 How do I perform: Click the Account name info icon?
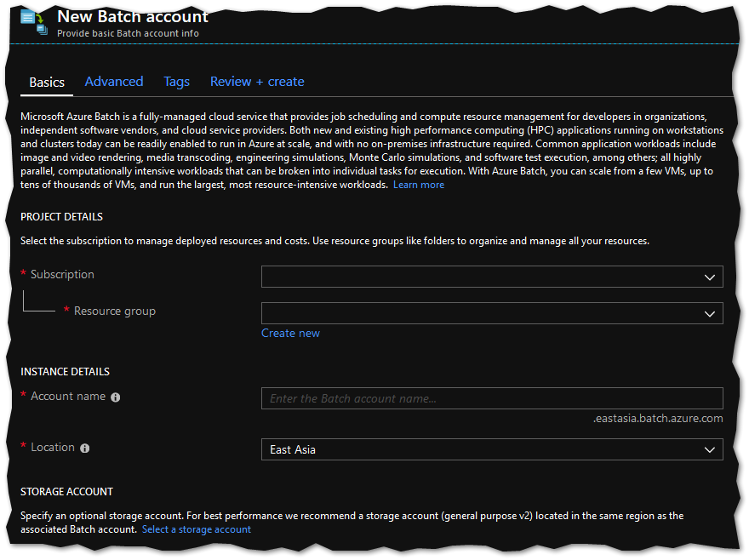point(116,397)
